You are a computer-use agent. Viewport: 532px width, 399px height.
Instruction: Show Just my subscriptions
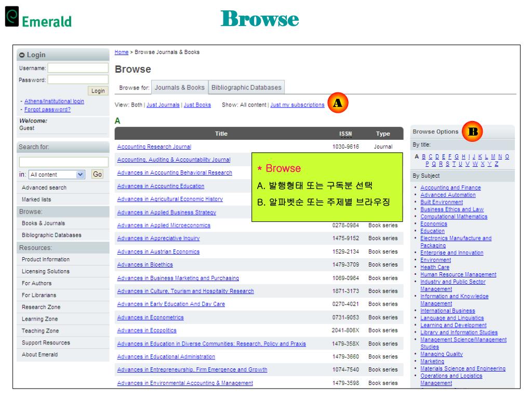click(x=297, y=105)
